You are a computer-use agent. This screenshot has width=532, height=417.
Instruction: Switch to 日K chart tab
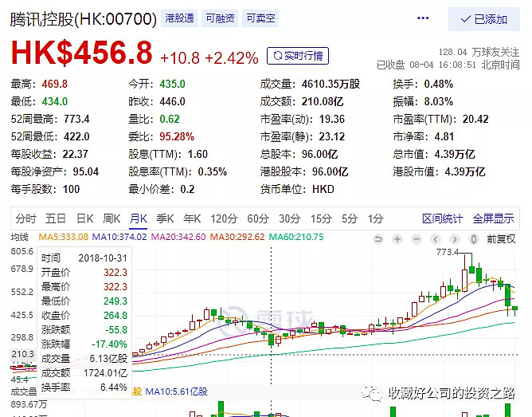pyautogui.click(x=85, y=218)
